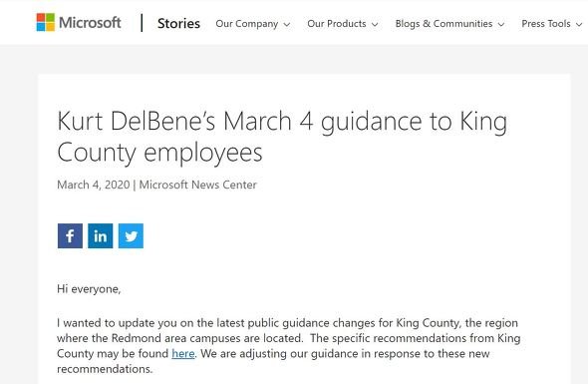Follow the 'here' King County link
This screenshot has width=588, height=384.
pos(183,354)
